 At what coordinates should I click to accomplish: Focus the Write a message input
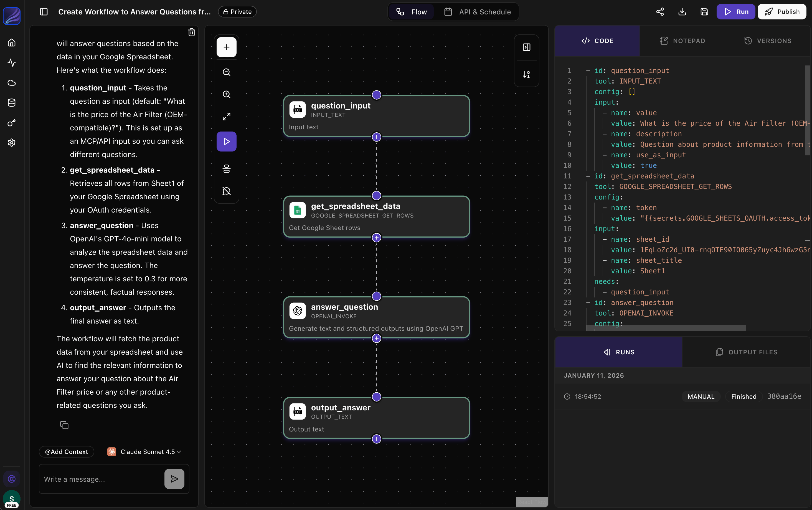coord(101,479)
